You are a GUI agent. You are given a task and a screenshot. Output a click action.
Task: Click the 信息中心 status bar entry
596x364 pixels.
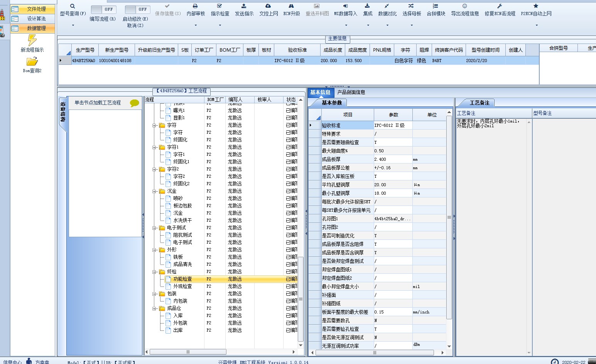[12, 362]
